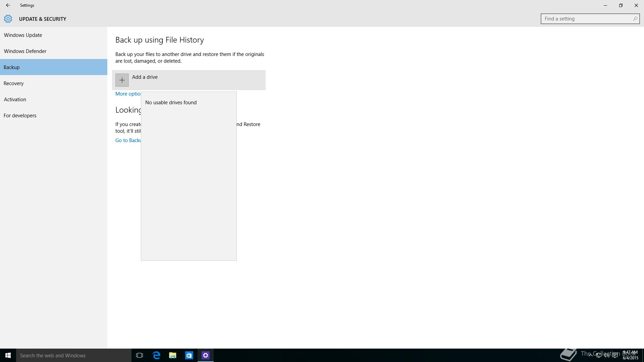Screen dimensions: 644x362
Task: Open File Explorer from the taskbar
Action: coord(173,355)
